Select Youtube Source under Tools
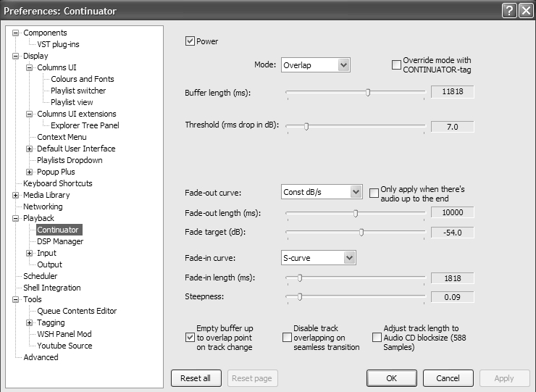The width and height of the screenshot is (536, 392). click(x=64, y=346)
